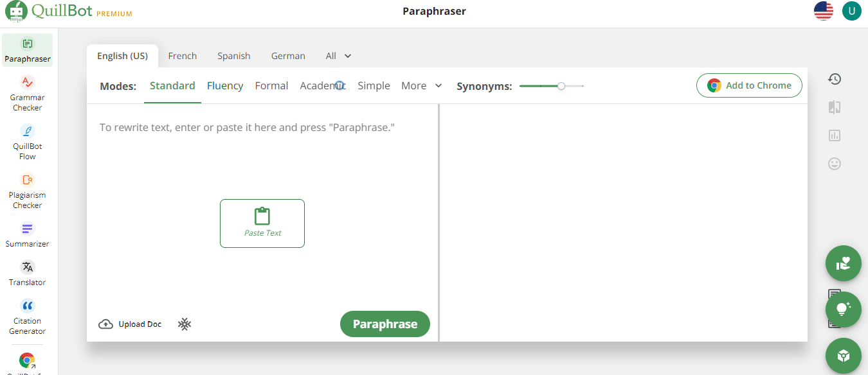Click the clipboard Paste Text button
Image resolution: width=868 pixels, height=375 pixels.
click(x=262, y=223)
